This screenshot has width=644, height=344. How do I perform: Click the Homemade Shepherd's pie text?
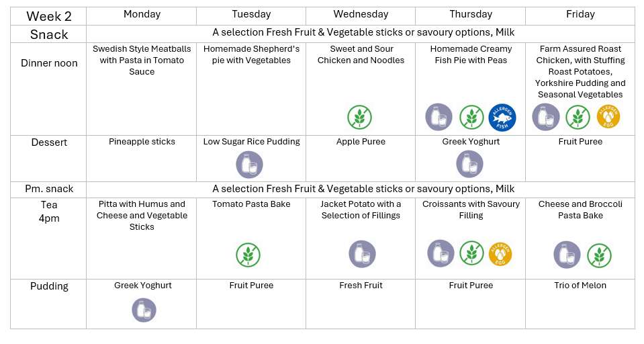[x=251, y=54]
